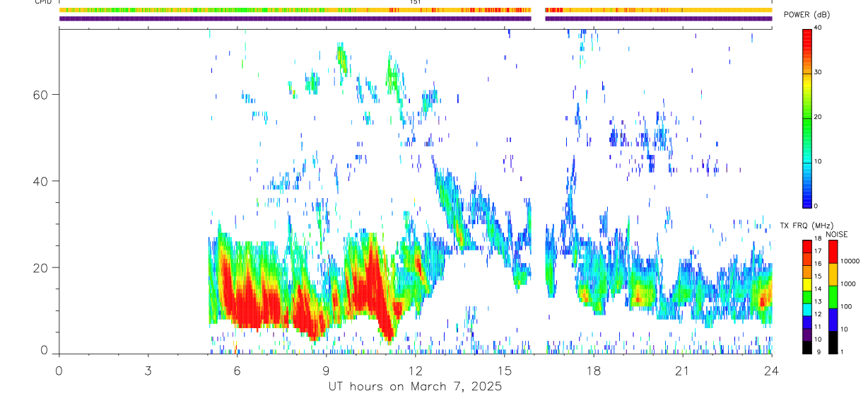
Task: Click the 151 CPID value above the plot
Action: [x=416, y=2]
